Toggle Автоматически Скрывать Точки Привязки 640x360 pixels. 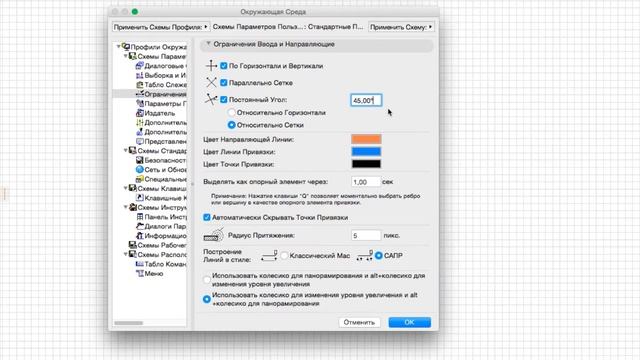207,218
